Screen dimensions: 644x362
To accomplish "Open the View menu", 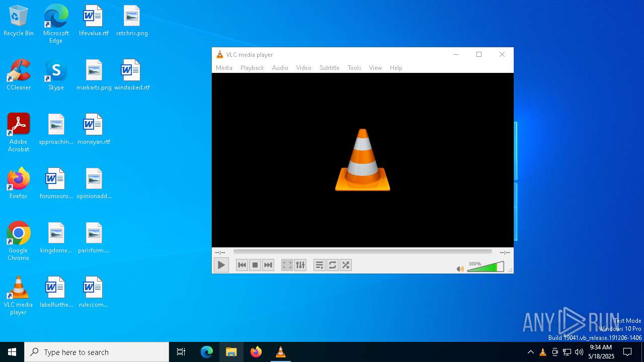I will point(375,68).
